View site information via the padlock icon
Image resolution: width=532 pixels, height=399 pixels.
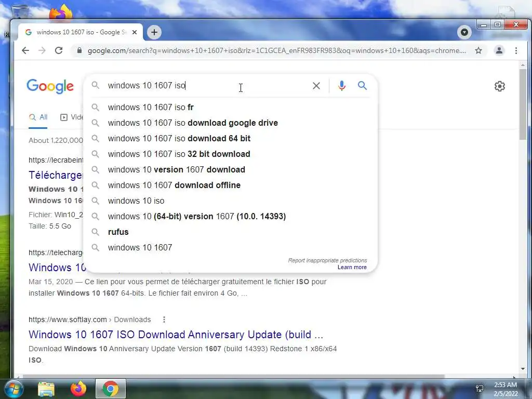[x=79, y=50]
